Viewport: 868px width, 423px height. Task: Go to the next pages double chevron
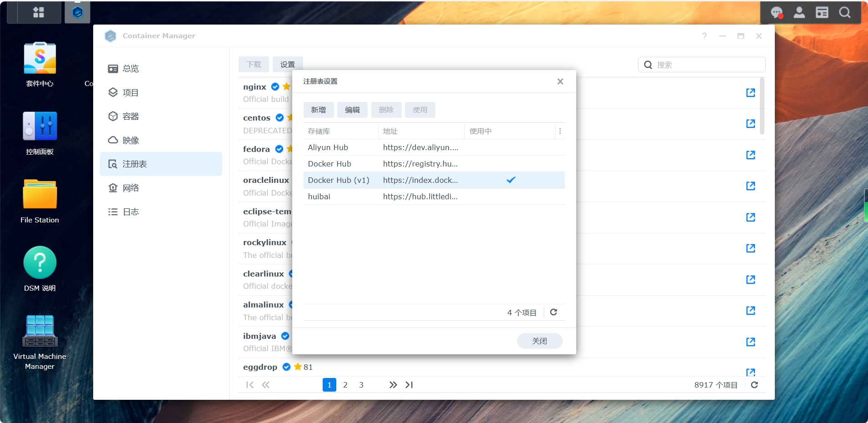click(393, 385)
